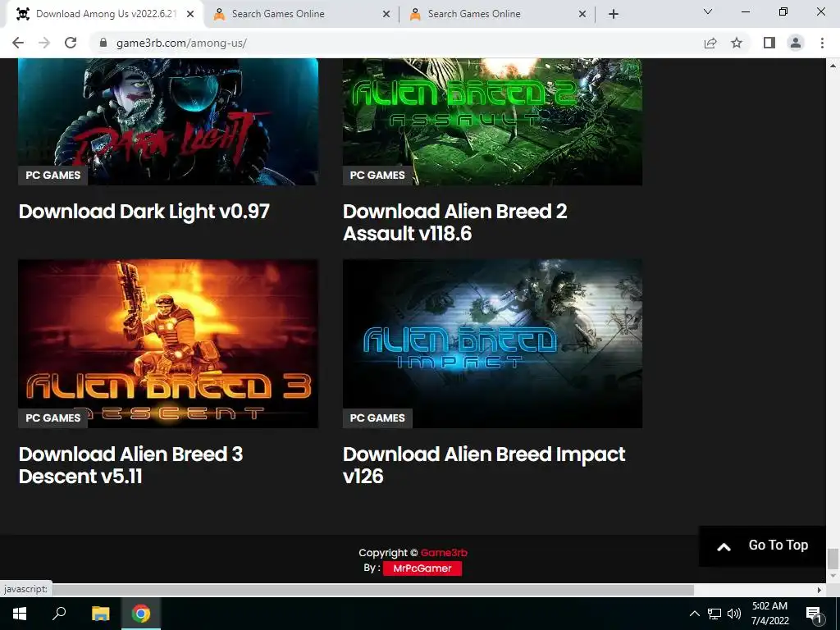840x630 pixels.
Task: Click PC GAMES tag on Alien Breed Impact
Action: point(377,418)
